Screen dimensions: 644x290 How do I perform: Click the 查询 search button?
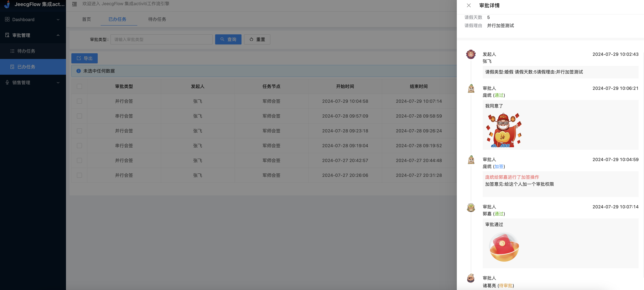228,39
